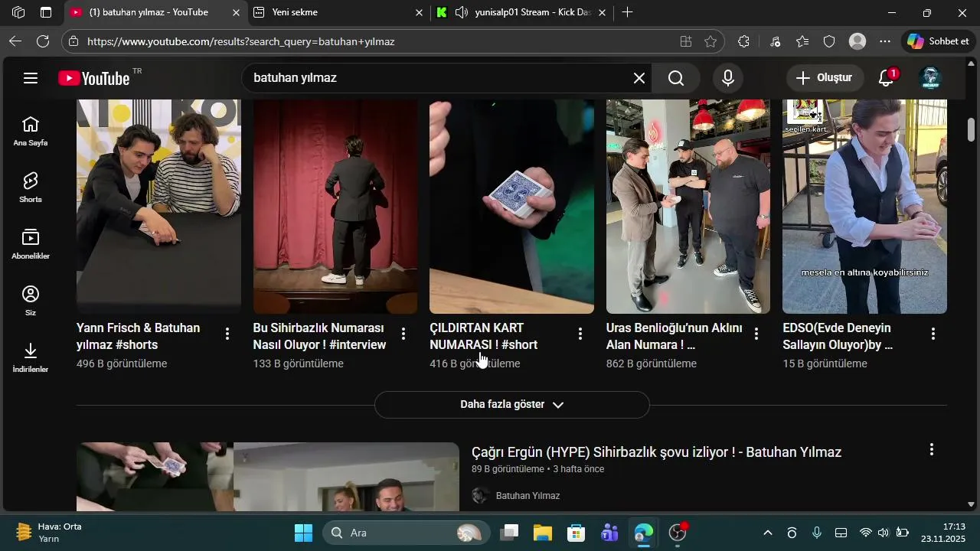Open the YouTube account avatar menu
Screen dimensions: 980x551
(930, 78)
